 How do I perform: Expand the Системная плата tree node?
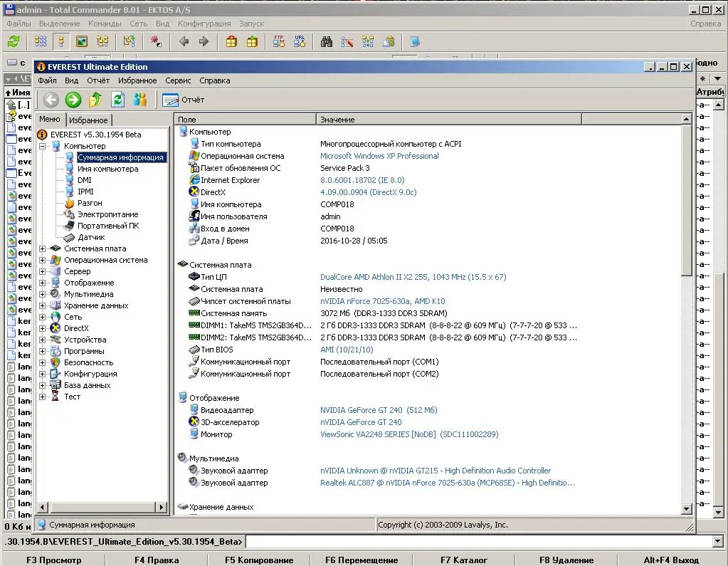(42, 248)
